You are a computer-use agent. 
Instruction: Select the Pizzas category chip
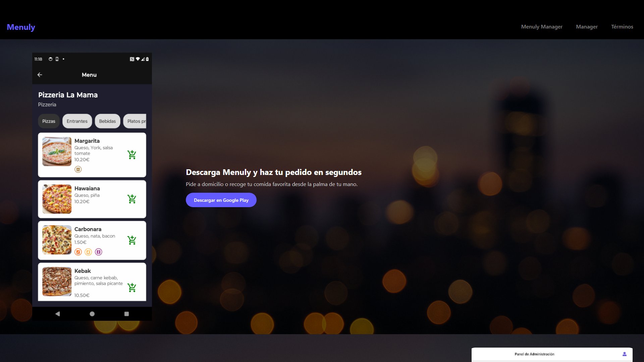pyautogui.click(x=49, y=121)
